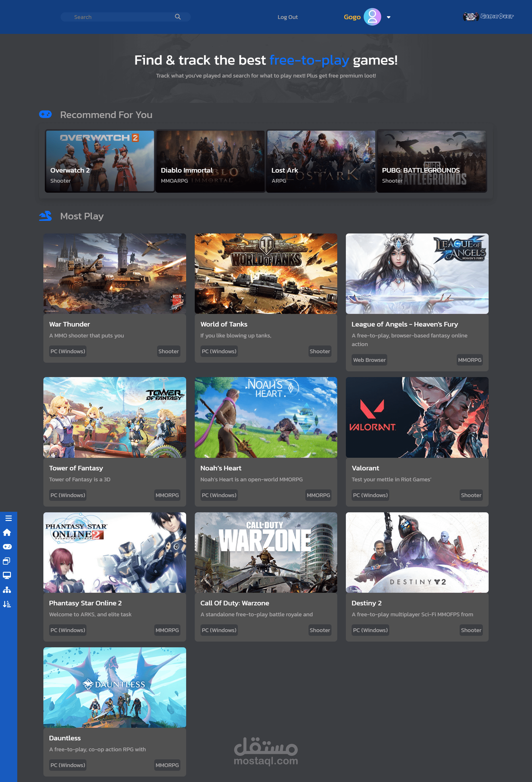Open the Dauntless title link
This screenshot has height=782, width=532.
[65, 738]
